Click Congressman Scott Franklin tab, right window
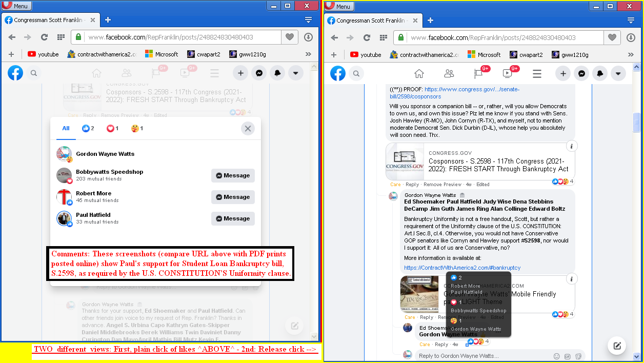This screenshot has width=644, height=363. click(x=373, y=20)
